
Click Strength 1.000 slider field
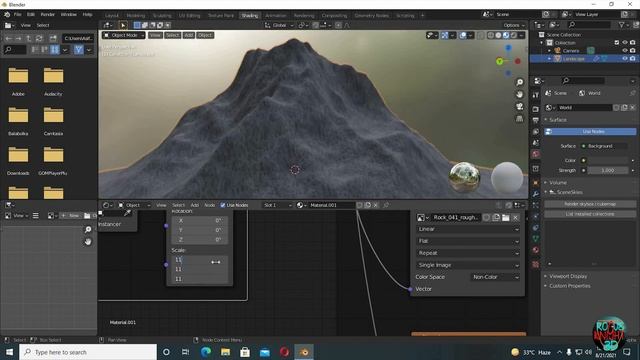(x=608, y=171)
